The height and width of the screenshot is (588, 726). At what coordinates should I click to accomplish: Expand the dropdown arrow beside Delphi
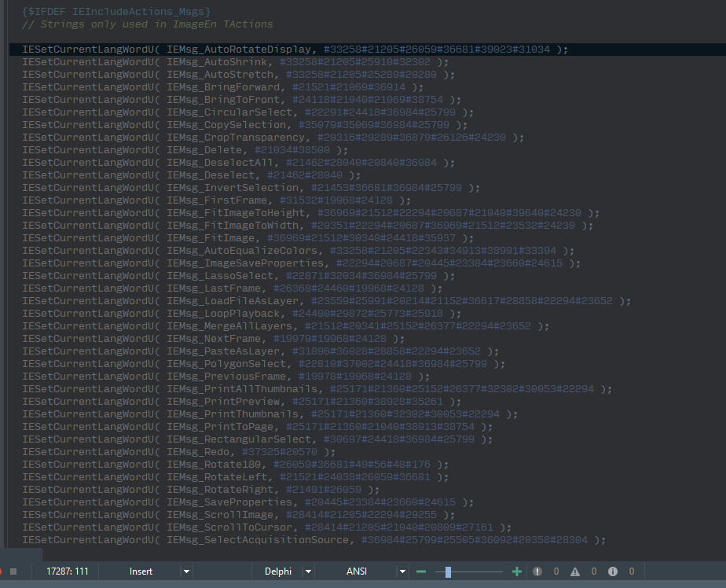point(308,571)
